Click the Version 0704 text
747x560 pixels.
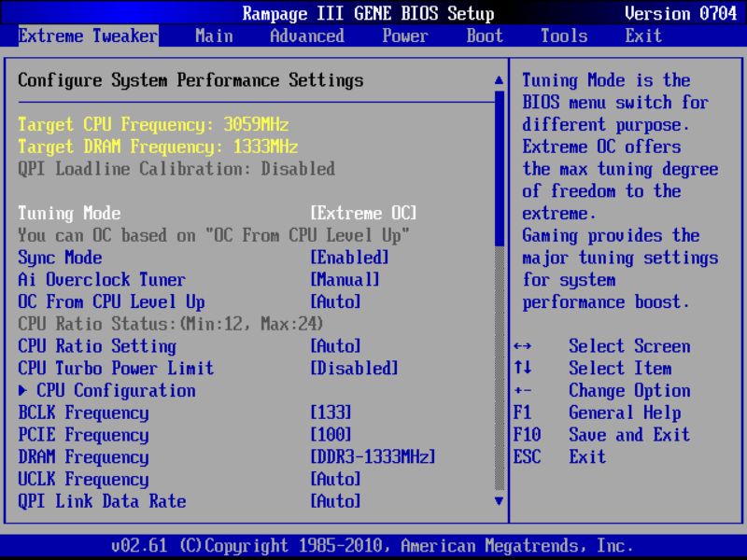681,13
